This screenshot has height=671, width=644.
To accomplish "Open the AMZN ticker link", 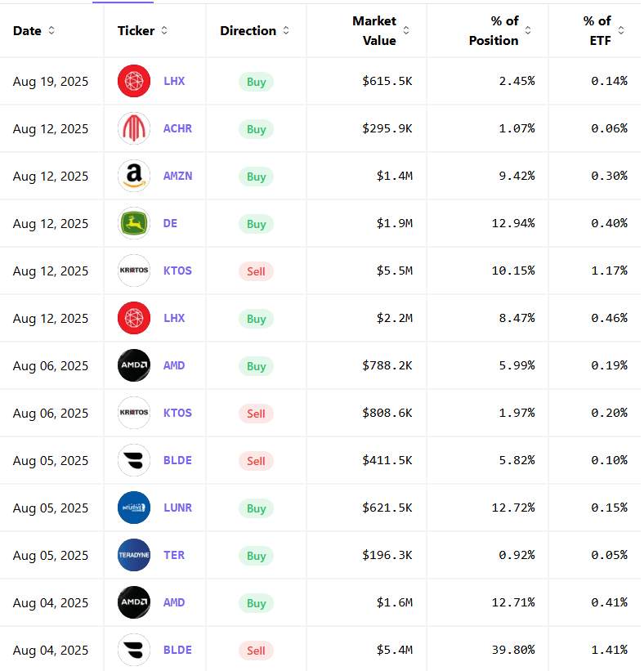I will [x=177, y=176].
